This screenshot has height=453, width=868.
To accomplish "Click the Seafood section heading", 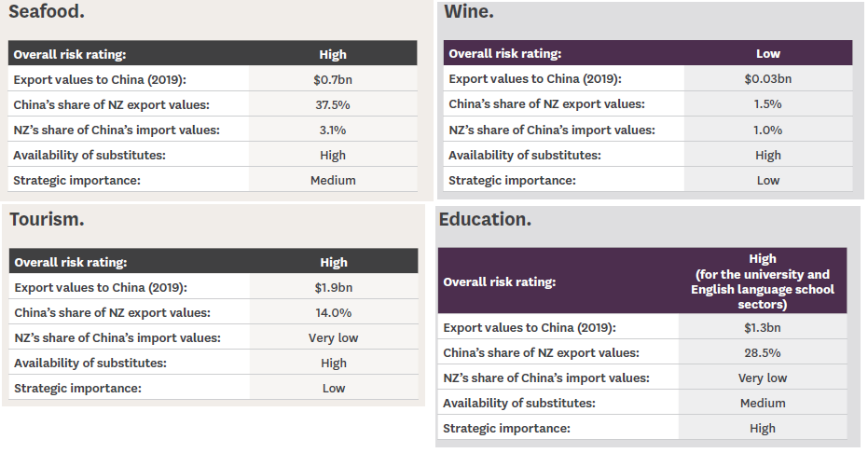I will [47, 15].
